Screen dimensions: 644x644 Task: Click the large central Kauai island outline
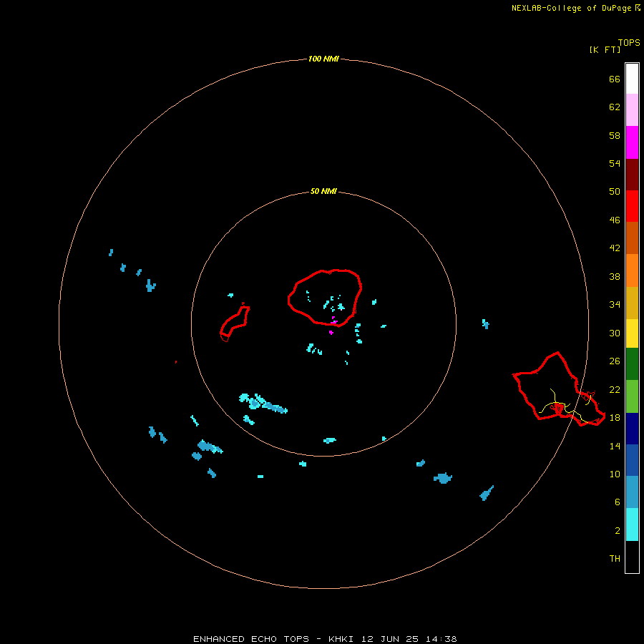(x=325, y=298)
